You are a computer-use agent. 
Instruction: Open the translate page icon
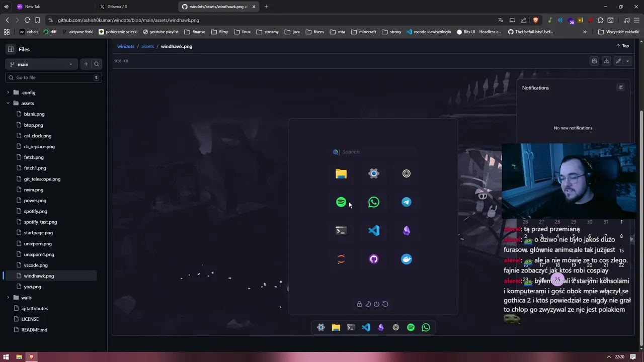pos(501,20)
